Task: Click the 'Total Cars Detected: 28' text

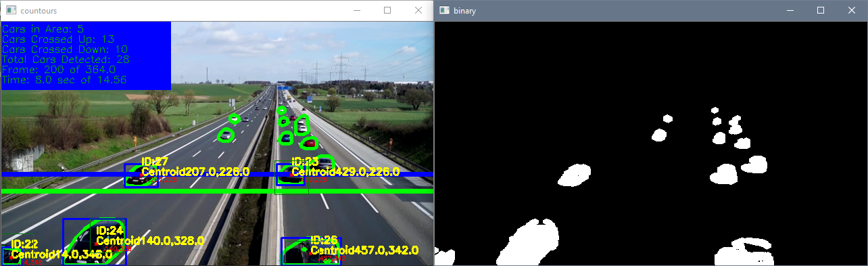Action: click(x=66, y=60)
